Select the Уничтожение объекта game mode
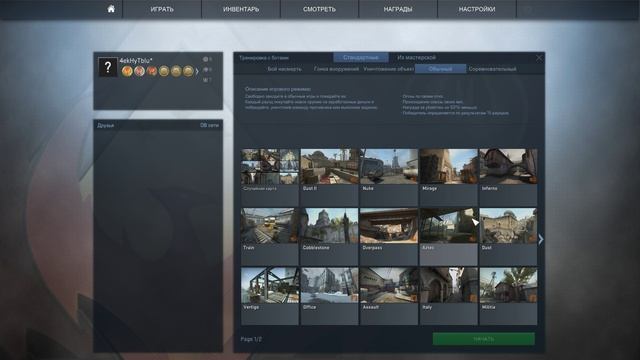640x360 pixels. click(389, 69)
